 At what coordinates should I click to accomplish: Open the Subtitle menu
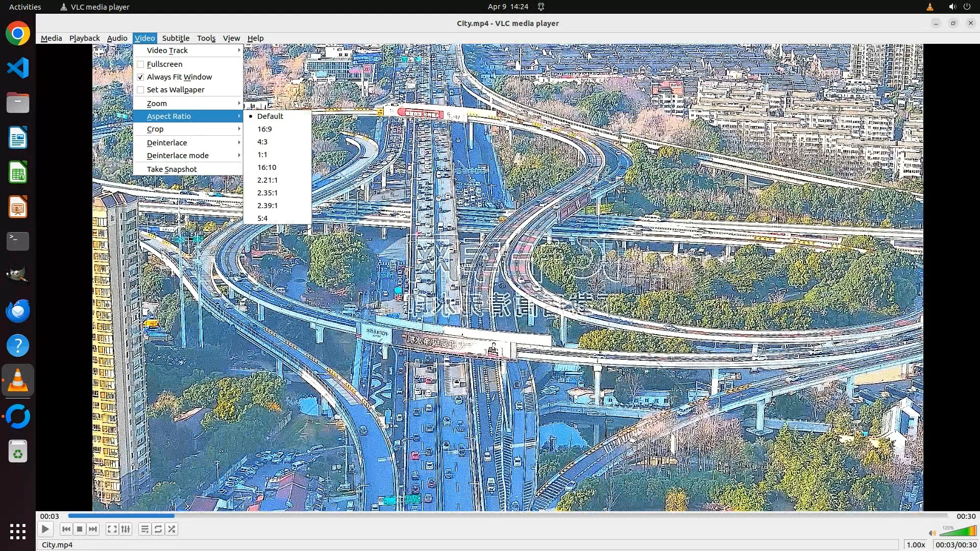click(x=176, y=38)
